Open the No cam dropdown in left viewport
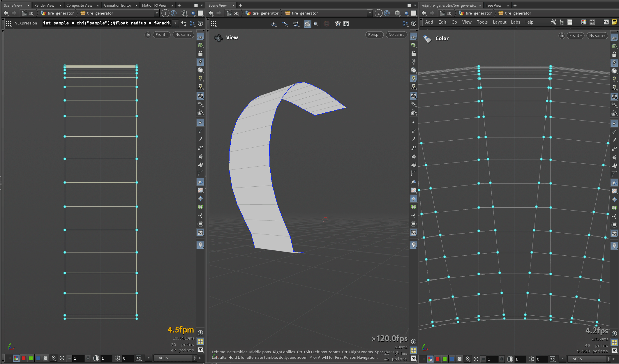This screenshot has height=364, width=619. 183,35
